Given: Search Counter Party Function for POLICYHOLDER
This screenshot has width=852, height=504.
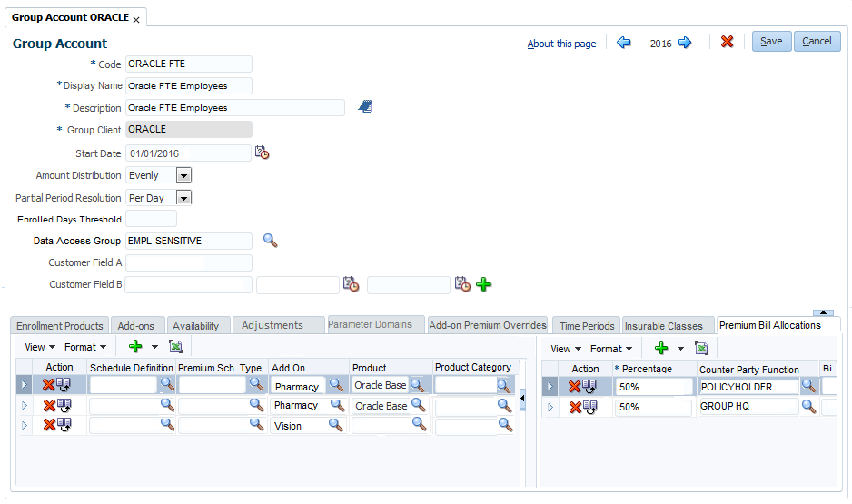Looking at the screenshot, I should [x=808, y=386].
